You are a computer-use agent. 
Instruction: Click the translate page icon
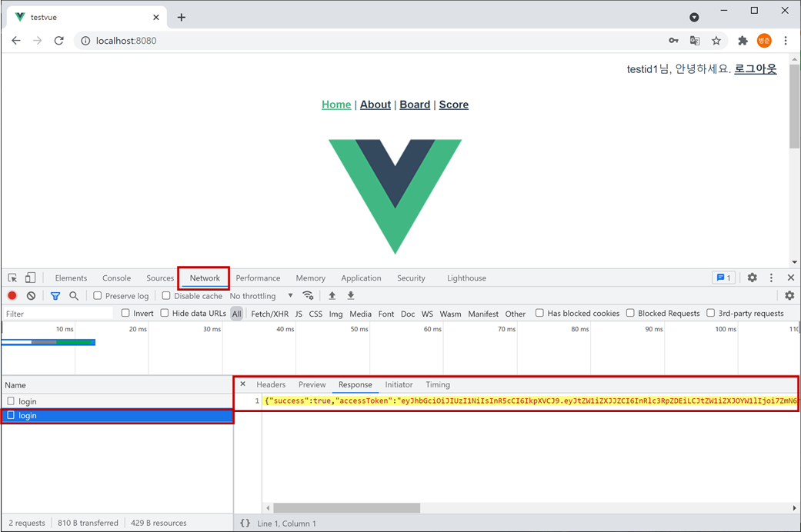click(x=695, y=40)
